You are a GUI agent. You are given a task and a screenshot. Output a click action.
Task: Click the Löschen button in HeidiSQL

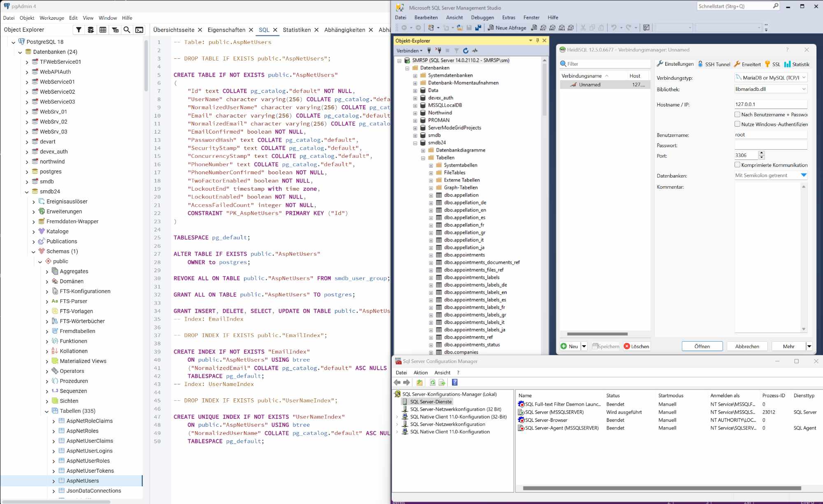coord(636,346)
